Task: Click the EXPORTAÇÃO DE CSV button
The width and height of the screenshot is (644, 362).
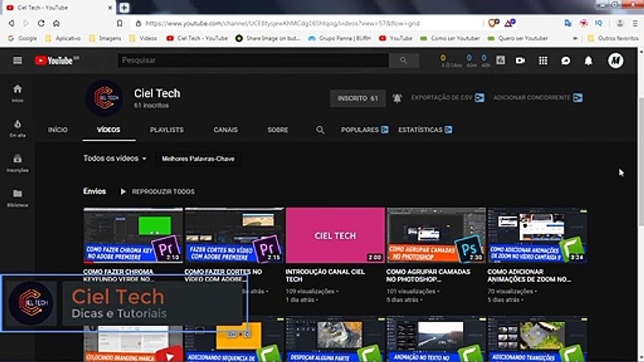Action: pos(448,98)
